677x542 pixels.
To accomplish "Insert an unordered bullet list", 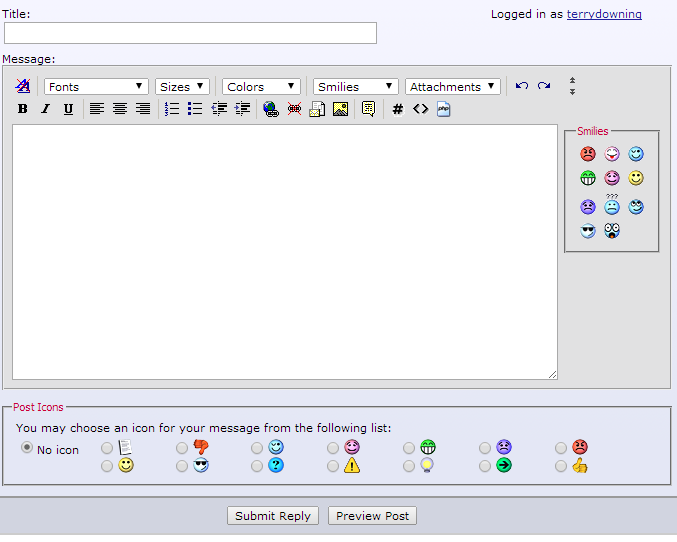I will point(195,109).
